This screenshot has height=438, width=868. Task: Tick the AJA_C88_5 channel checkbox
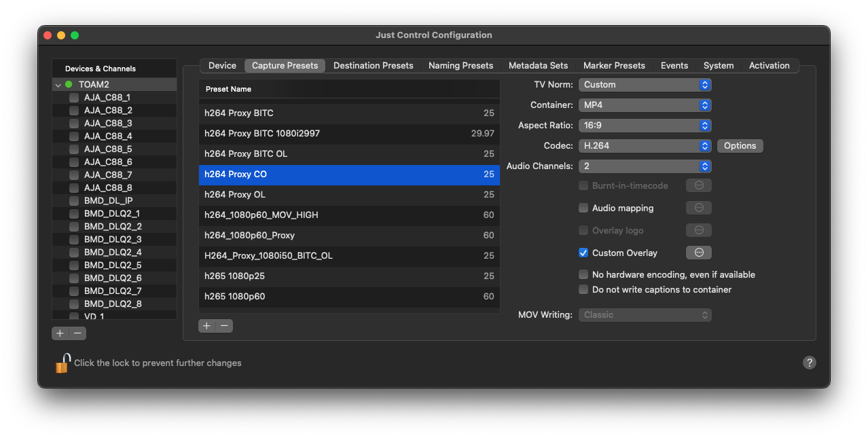click(74, 149)
